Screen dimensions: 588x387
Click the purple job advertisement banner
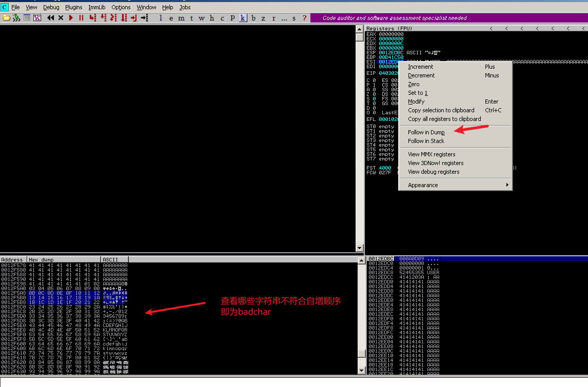(449, 18)
